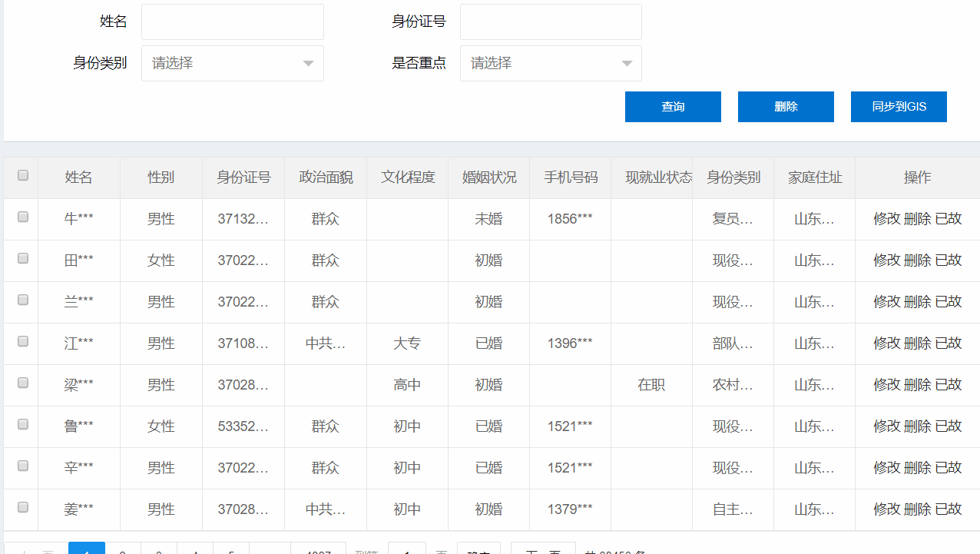Click phone cell 1396*** in 江*** row

click(x=570, y=343)
